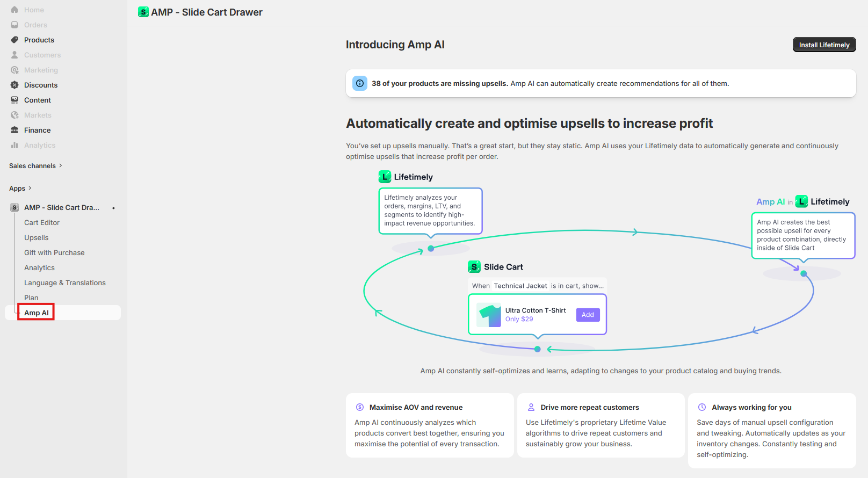Click the pin dot beside AMP app
The height and width of the screenshot is (478, 868).
pos(113,208)
